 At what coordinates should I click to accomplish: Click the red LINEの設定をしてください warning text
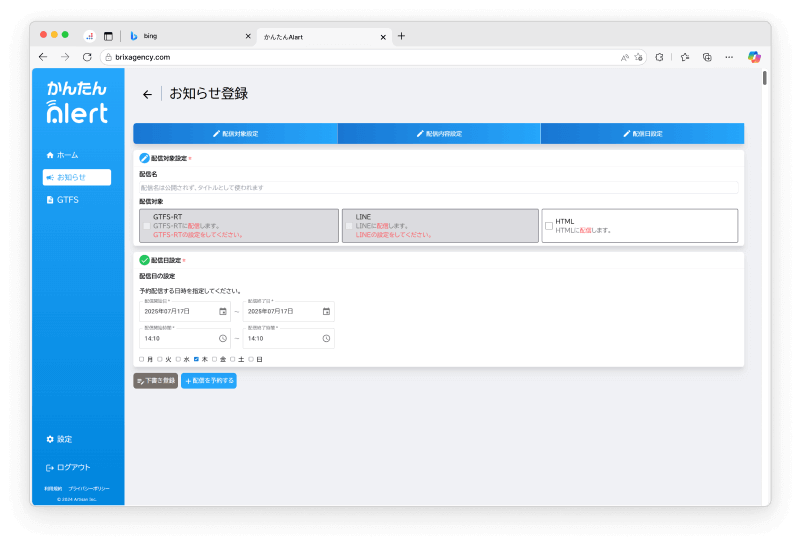point(393,235)
